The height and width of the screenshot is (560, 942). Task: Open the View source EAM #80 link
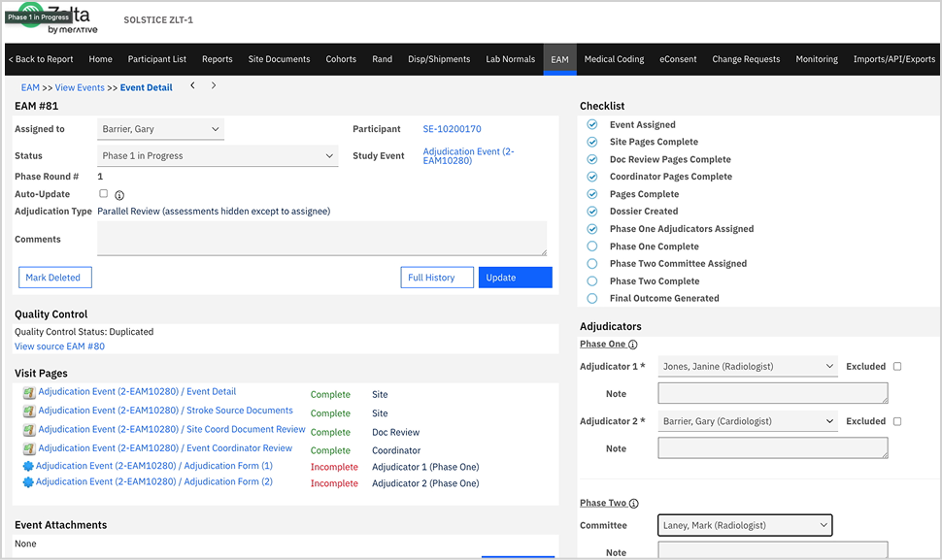click(x=59, y=346)
